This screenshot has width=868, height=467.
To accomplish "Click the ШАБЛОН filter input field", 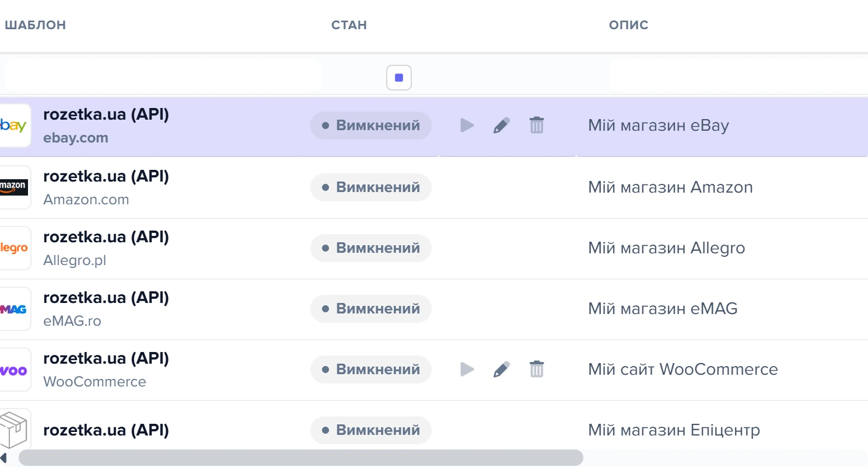I will point(162,75).
